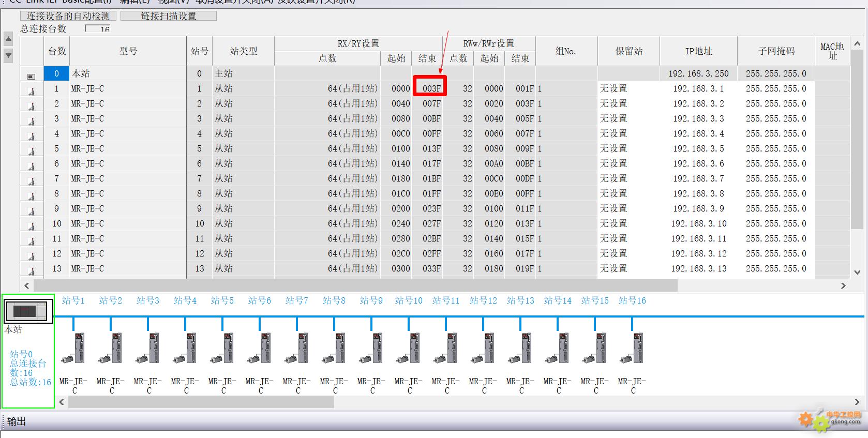Select the servo device icon under 站号6
Image resolution: width=868 pixels, height=438 pixels.
[x=260, y=349]
